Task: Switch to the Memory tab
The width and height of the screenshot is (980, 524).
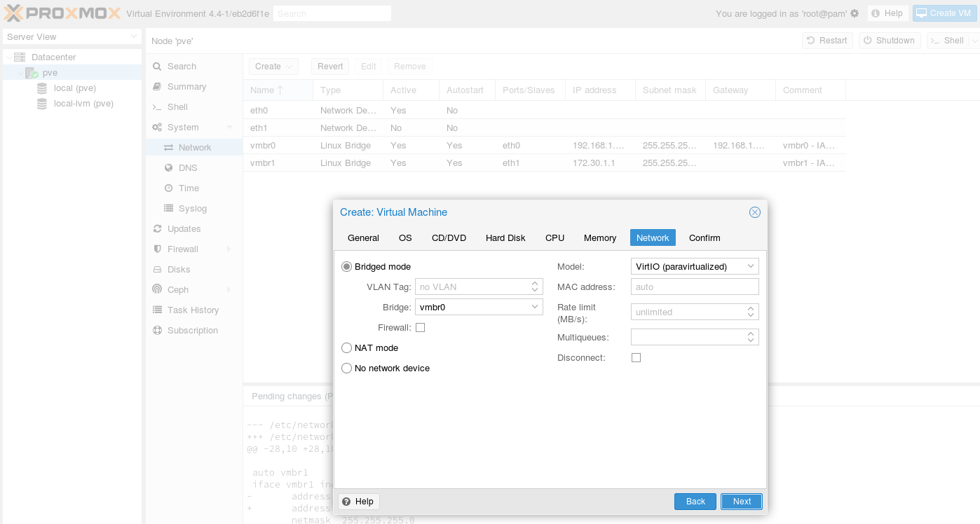Action: click(600, 238)
